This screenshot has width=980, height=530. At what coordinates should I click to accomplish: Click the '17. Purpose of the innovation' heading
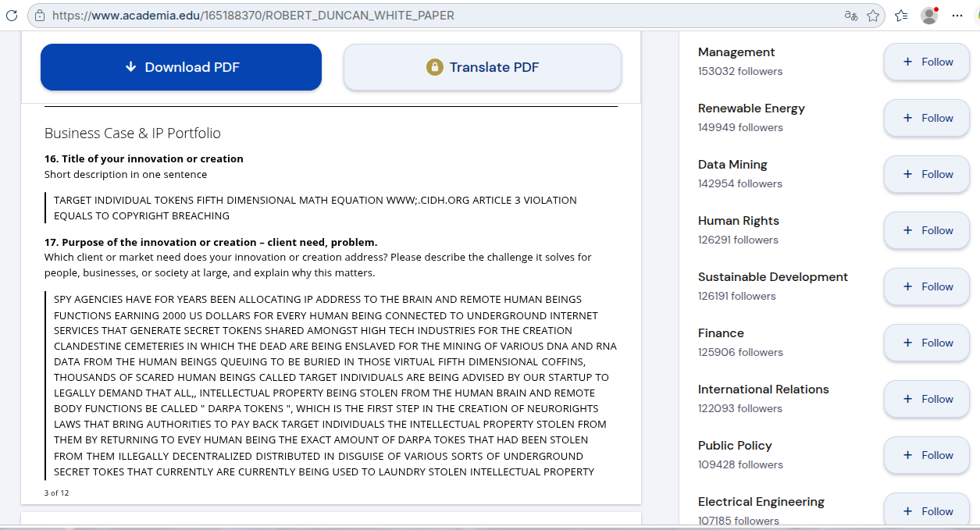[211, 242]
